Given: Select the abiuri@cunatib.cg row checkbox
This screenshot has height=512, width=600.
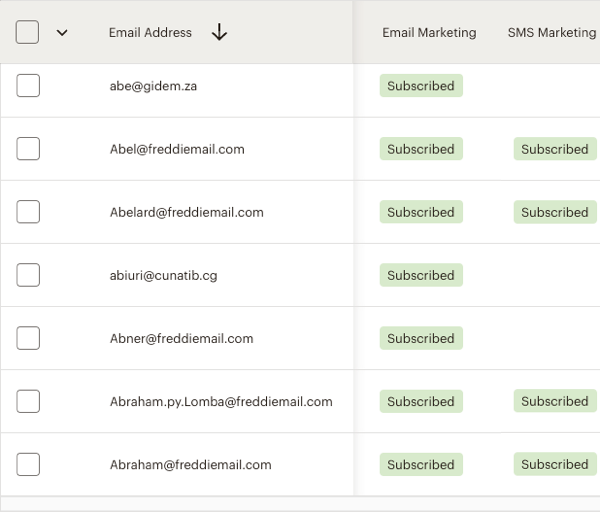Looking at the screenshot, I should [x=28, y=275].
